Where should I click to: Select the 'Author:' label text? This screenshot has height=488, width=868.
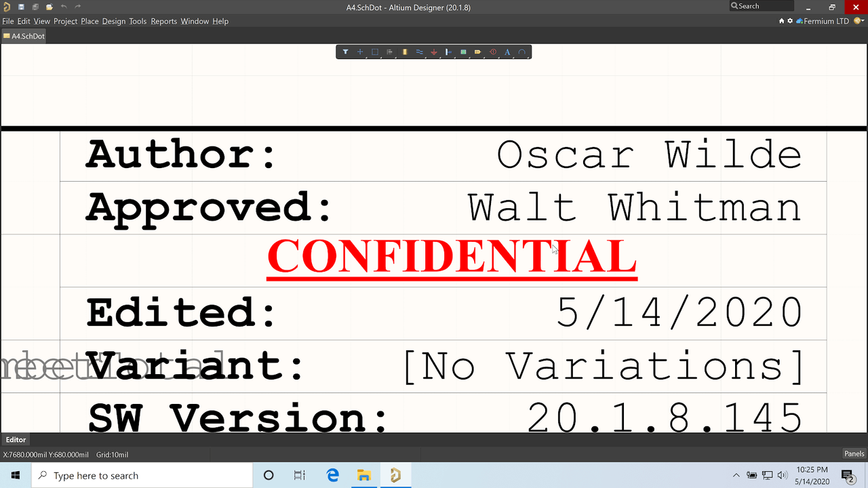tap(182, 155)
